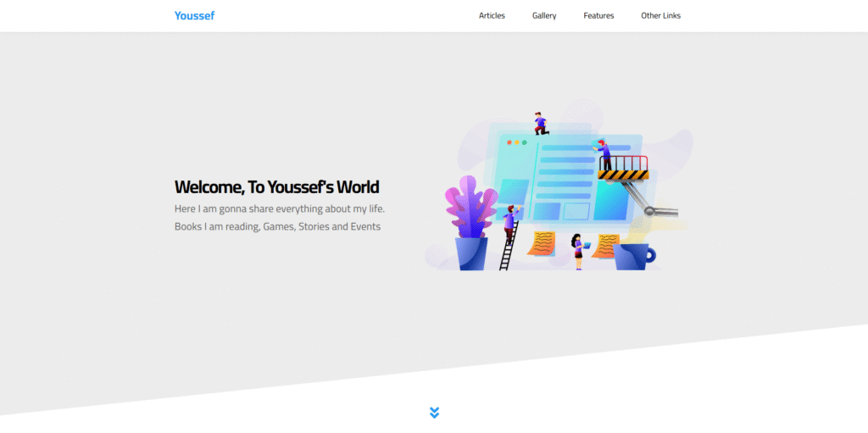This screenshot has width=868, height=433.
Task: Click the Youssef logo in the header
Action: (194, 15)
